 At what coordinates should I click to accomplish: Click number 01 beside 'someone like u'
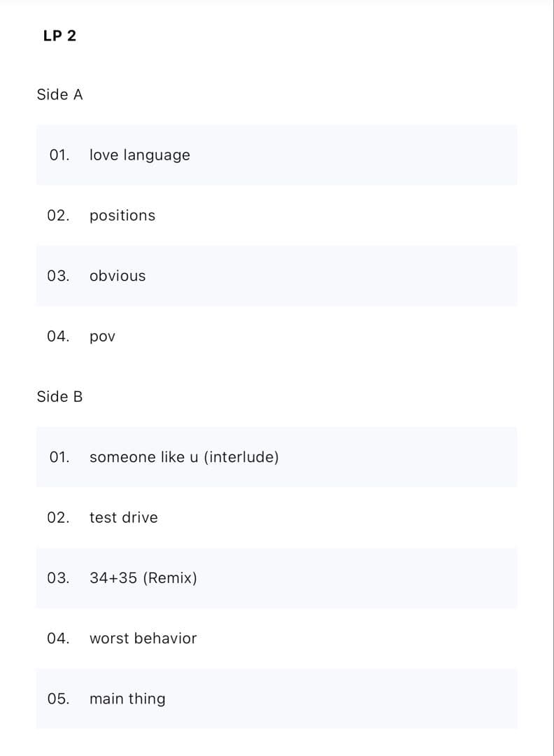pos(59,457)
